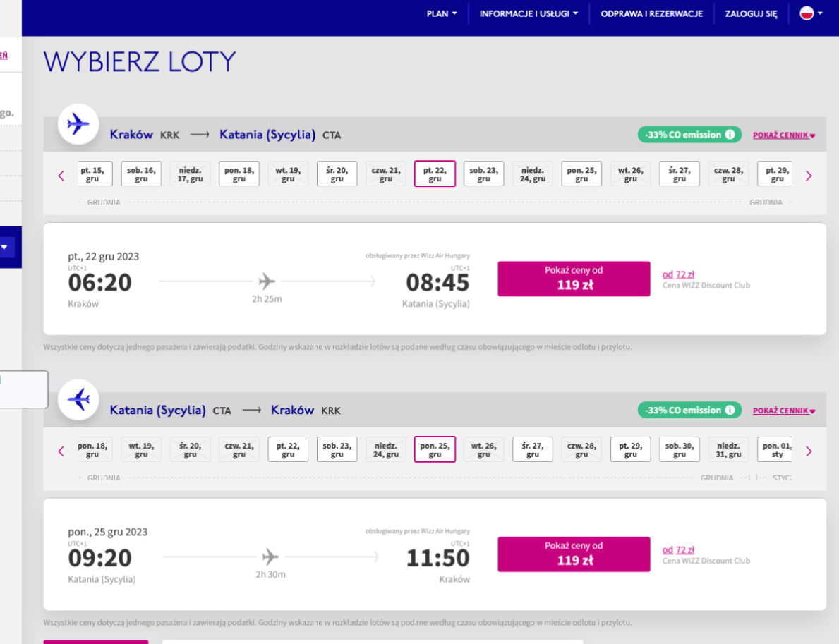Open the Polish flag language selector
The image size is (839, 644).
(x=811, y=13)
